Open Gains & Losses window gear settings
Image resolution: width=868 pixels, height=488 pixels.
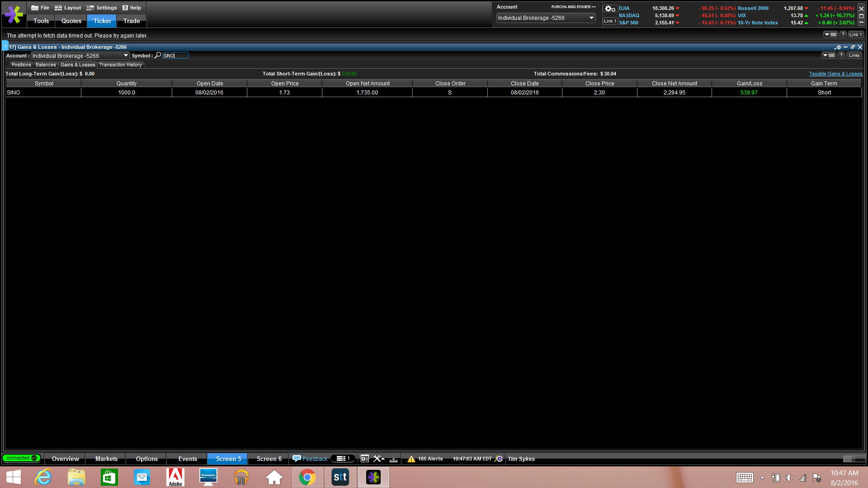(838, 47)
